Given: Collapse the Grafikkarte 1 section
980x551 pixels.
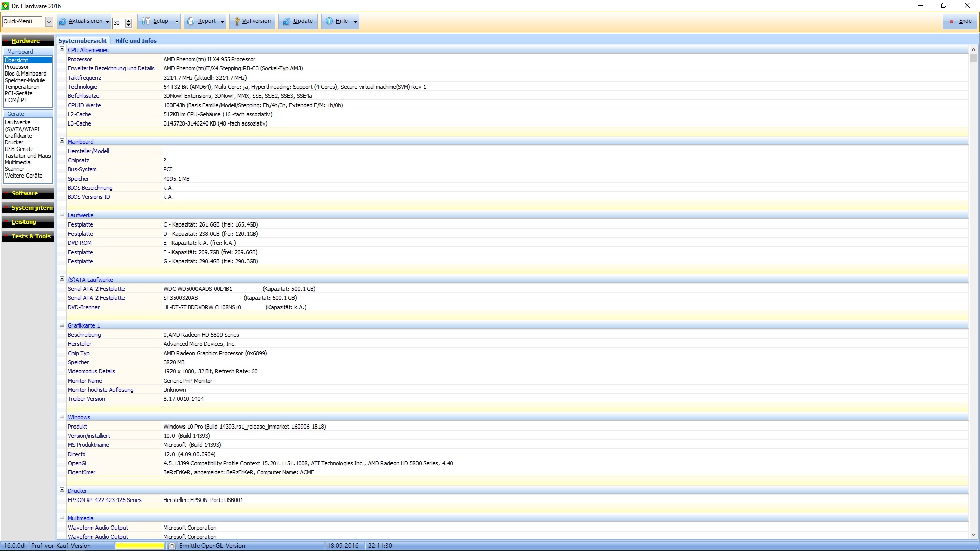Looking at the screenshot, I should click(x=62, y=325).
